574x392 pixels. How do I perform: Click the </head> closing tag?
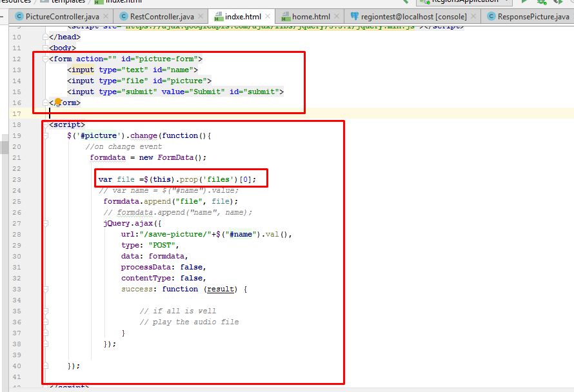click(64, 37)
